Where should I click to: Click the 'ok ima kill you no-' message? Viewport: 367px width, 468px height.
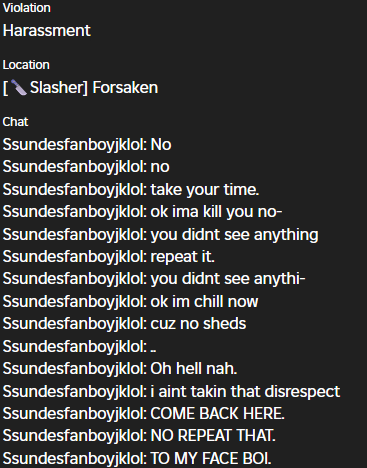[142, 212]
